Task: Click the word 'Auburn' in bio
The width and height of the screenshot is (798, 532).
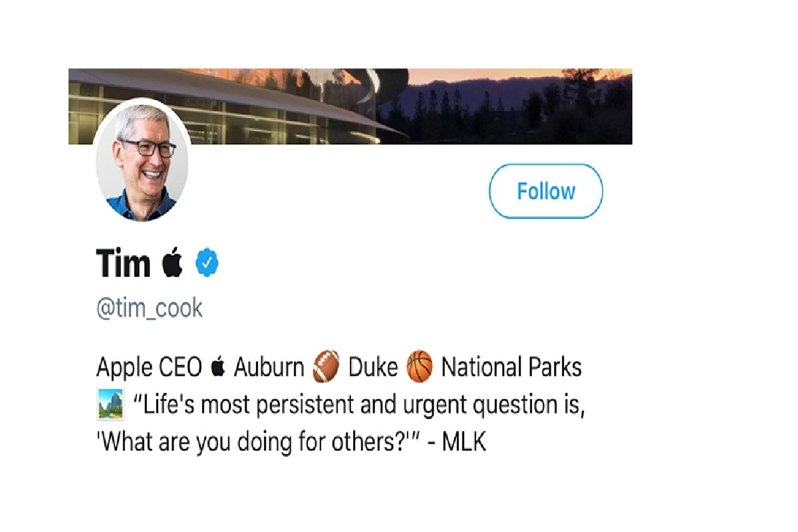Action: 269,368
